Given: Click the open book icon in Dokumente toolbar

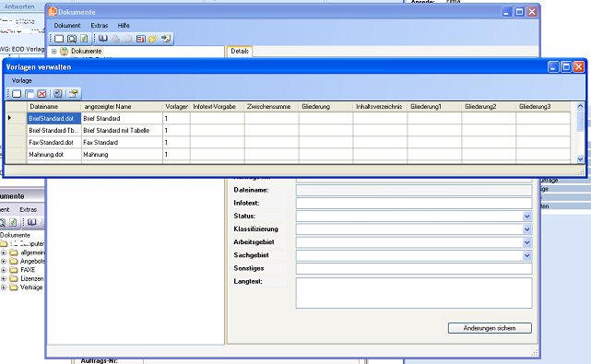Looking at the screenshot, I should (x=103, y=39).
